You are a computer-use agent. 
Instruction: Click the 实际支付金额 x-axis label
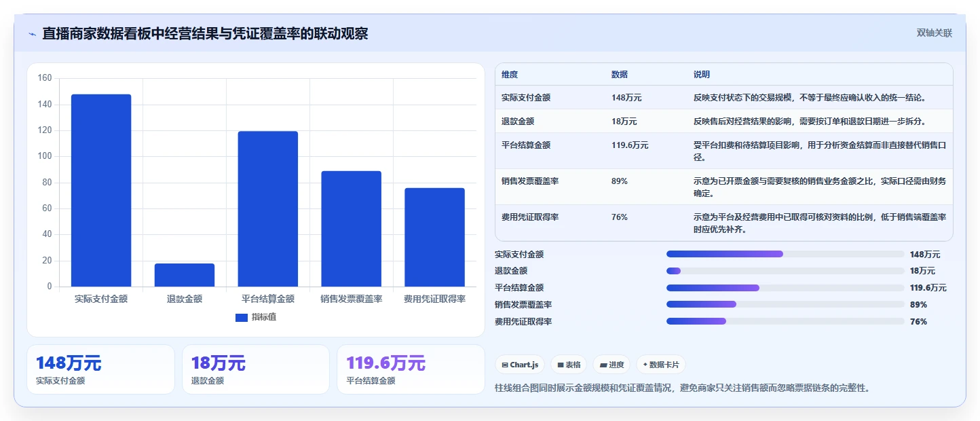(x=101, y=299)
